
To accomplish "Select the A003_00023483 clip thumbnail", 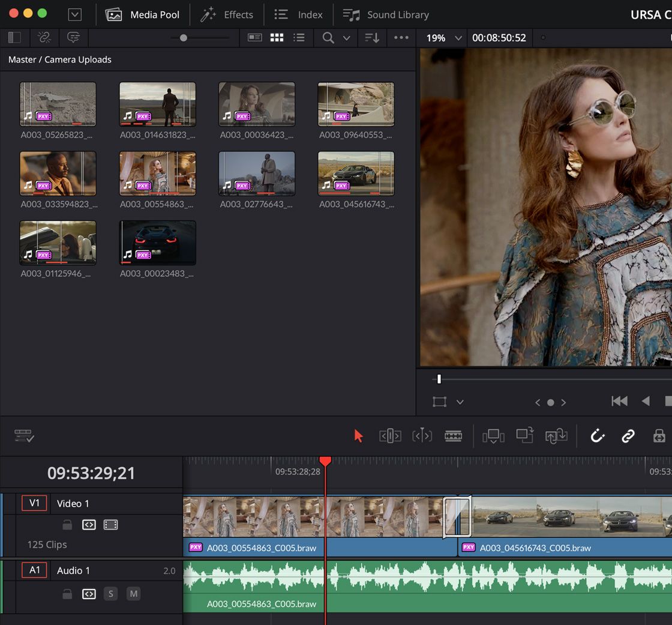I will pos(157,243).
